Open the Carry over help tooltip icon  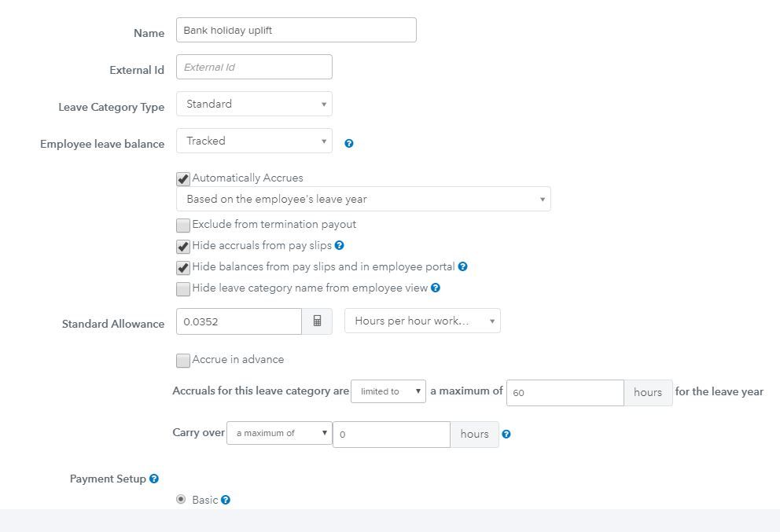(506, 434)
